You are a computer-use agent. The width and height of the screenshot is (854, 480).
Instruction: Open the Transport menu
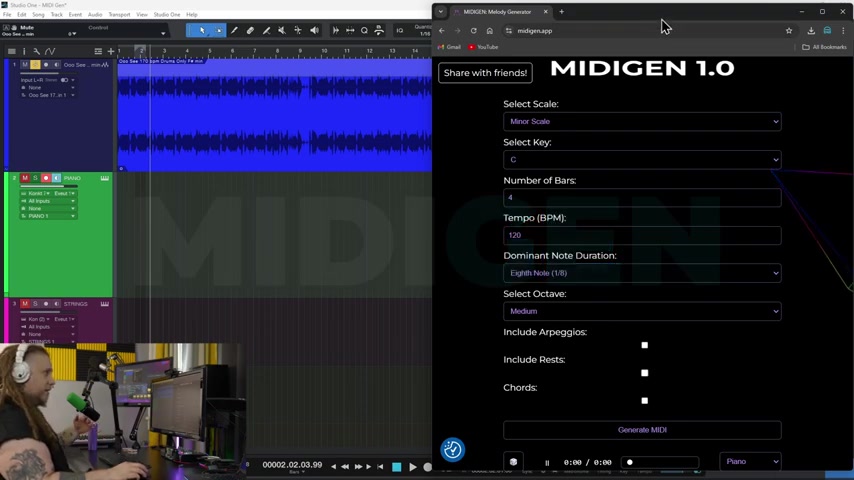point(119,15)
